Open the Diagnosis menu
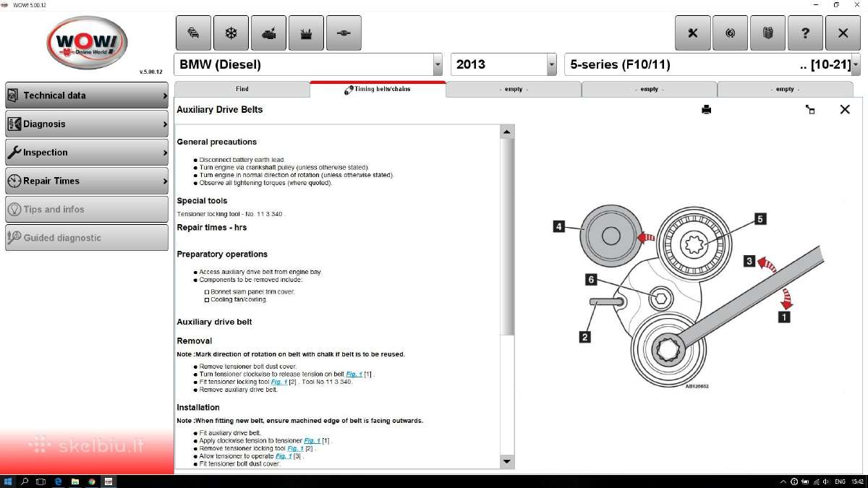Image resolution: width=868 pixels, height=488 pixels. pyautogui.click(x=87, y=124)
